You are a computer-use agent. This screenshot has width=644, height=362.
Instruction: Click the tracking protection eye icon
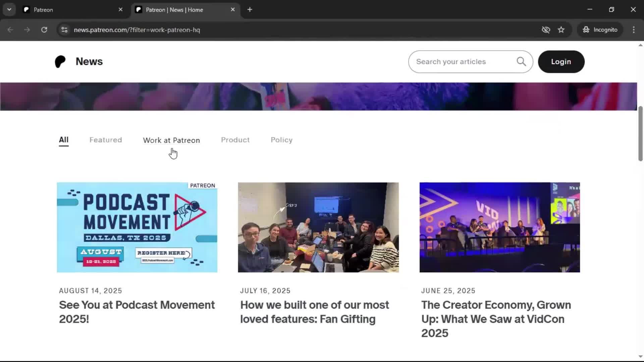[546, 30]
